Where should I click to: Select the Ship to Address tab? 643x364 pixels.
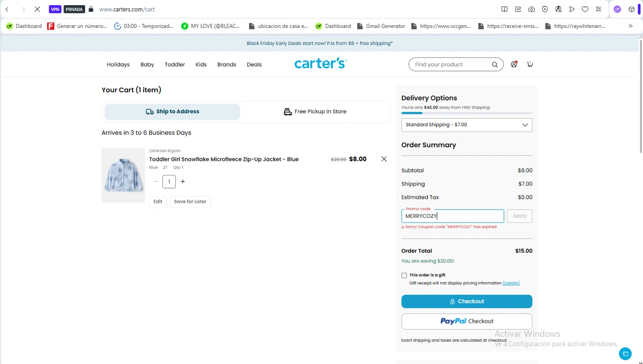tap(172, 111)
